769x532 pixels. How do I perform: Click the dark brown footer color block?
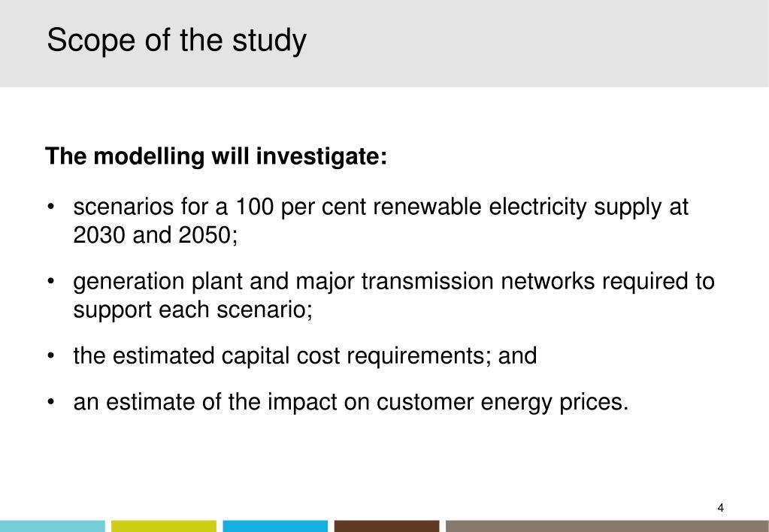(x=387, y=526)
